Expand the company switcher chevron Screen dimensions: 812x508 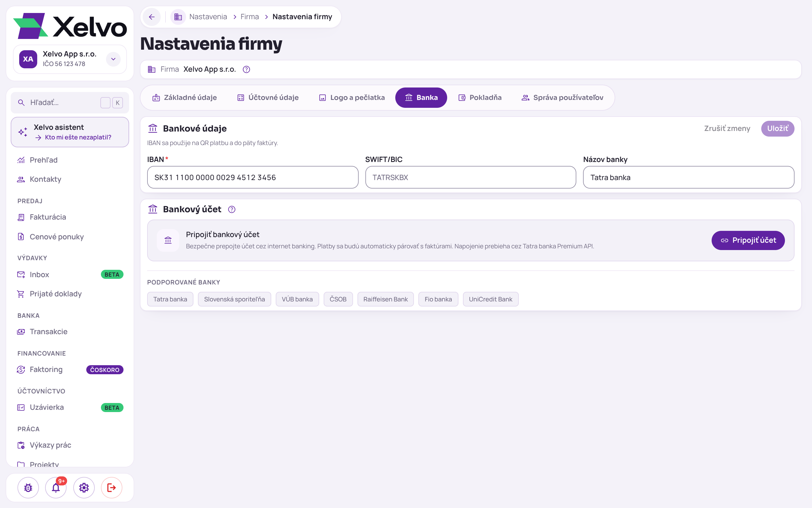coord(113,59)
